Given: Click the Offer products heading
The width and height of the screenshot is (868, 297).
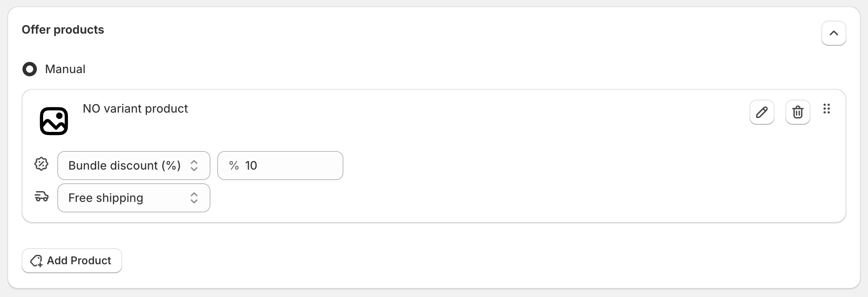Looking at the screenshot, I should click(x=63, y=30).
